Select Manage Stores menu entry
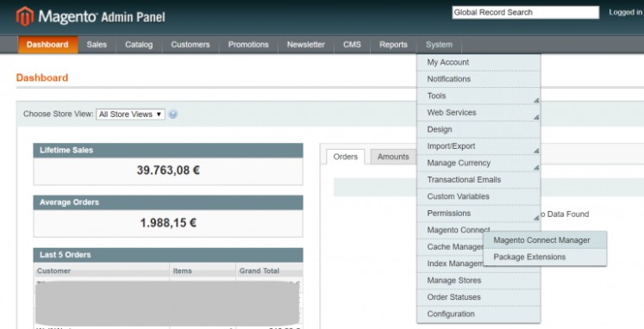This screenshot has height=329, width=644. click(x=478, y=281)
